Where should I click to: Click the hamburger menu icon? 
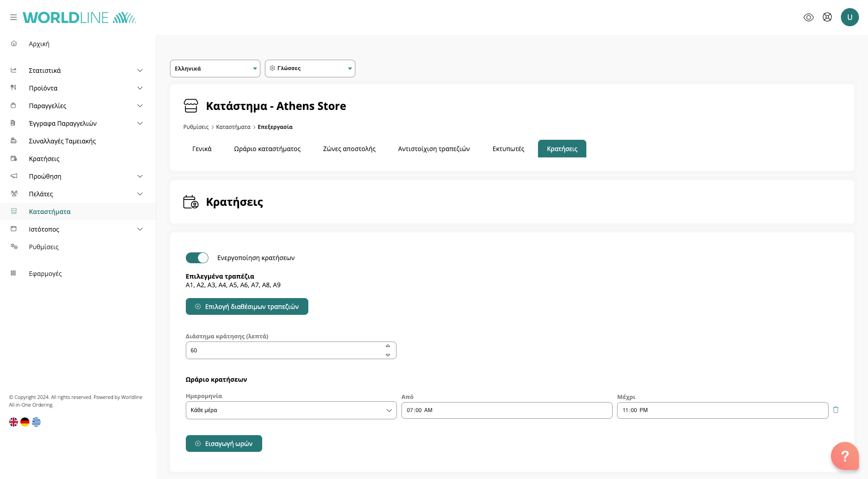coord(14,17)
